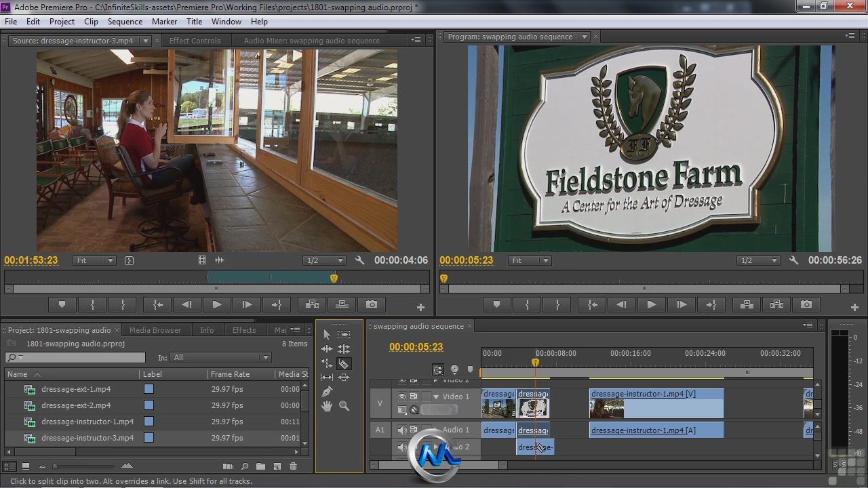Switch to Audio Mixer tab

311,41
